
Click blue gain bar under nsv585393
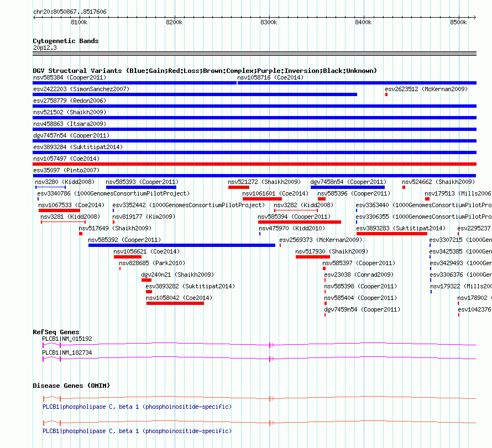coord(141,187)
